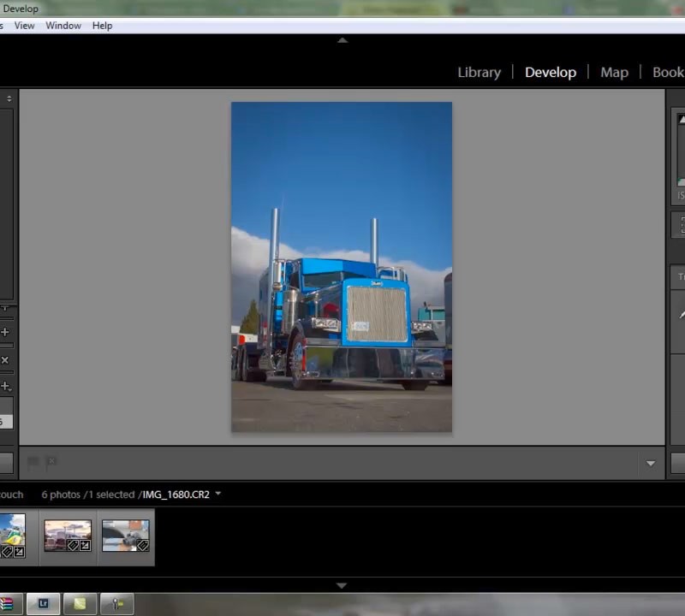Click the Develop module tab
Viewport: 685px width, 616px height.
tap(550, 73)
